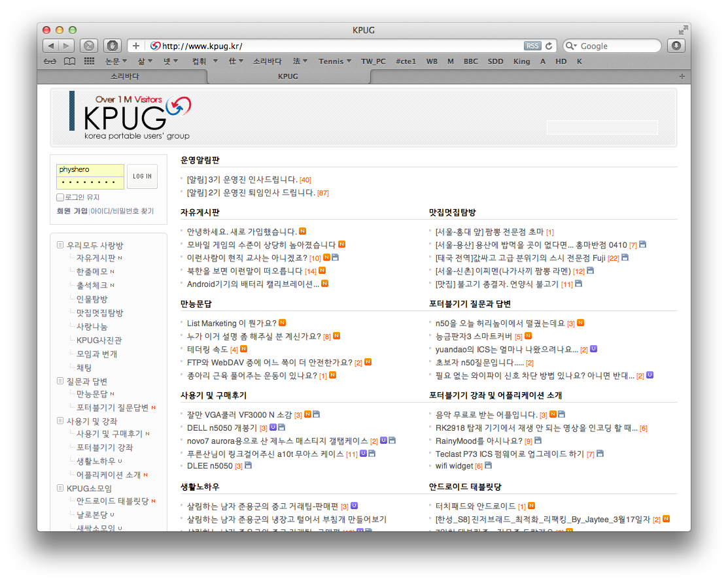Screen dimensions: 728x583
Task: Reload the page with the refresh arrow
Action: (x=549, y=46)
